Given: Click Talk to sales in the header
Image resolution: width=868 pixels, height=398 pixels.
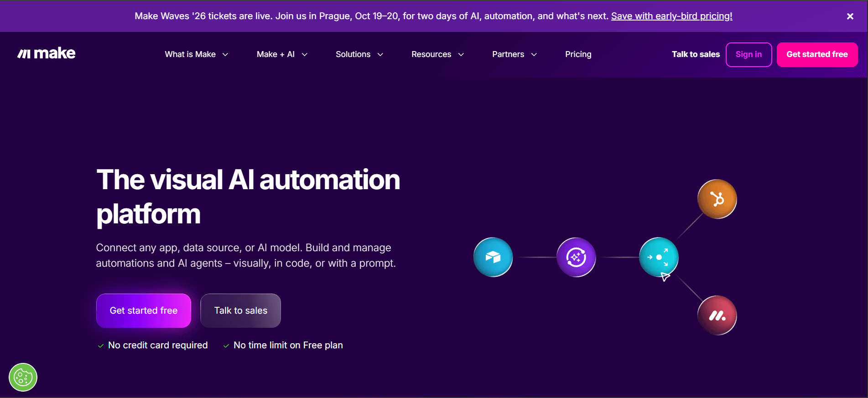Looking at the screenshot, I should point(696,54).
